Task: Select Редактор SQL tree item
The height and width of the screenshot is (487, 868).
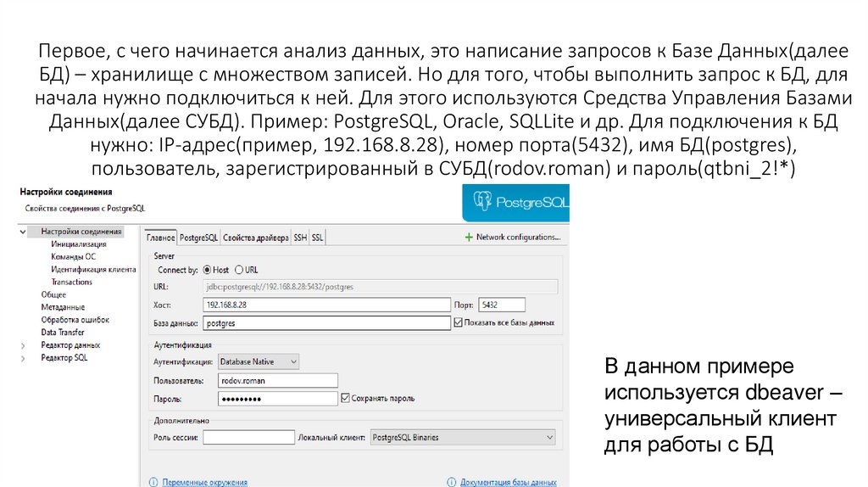Action: tap(64, 358)
